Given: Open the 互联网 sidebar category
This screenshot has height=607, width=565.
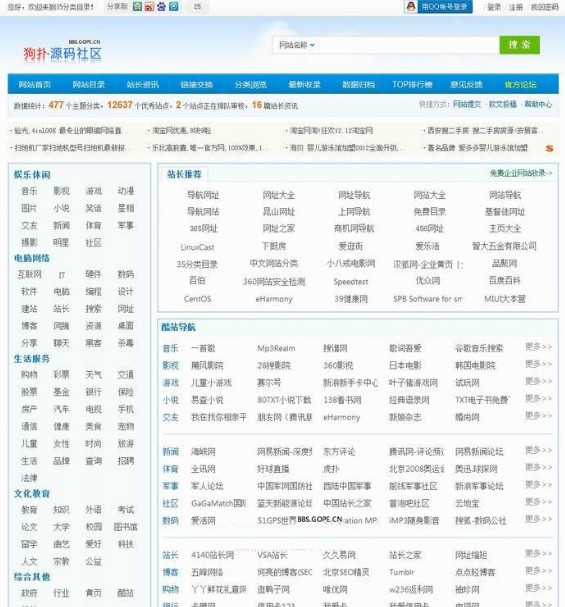Looking at the screenshot, I should coord(29,274).
